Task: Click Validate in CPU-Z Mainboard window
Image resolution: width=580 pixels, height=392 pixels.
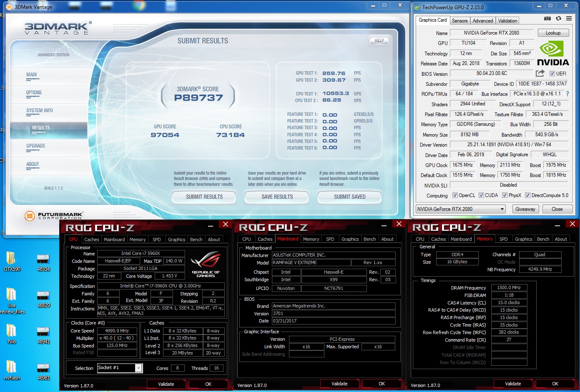Action: tap(339, 384)
